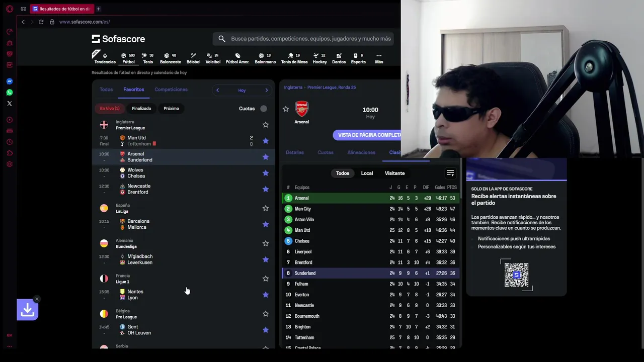This screenshot has width=644, height=362.
Task: Toggle the Cuotas switch
Action: [x=264, y=109]
